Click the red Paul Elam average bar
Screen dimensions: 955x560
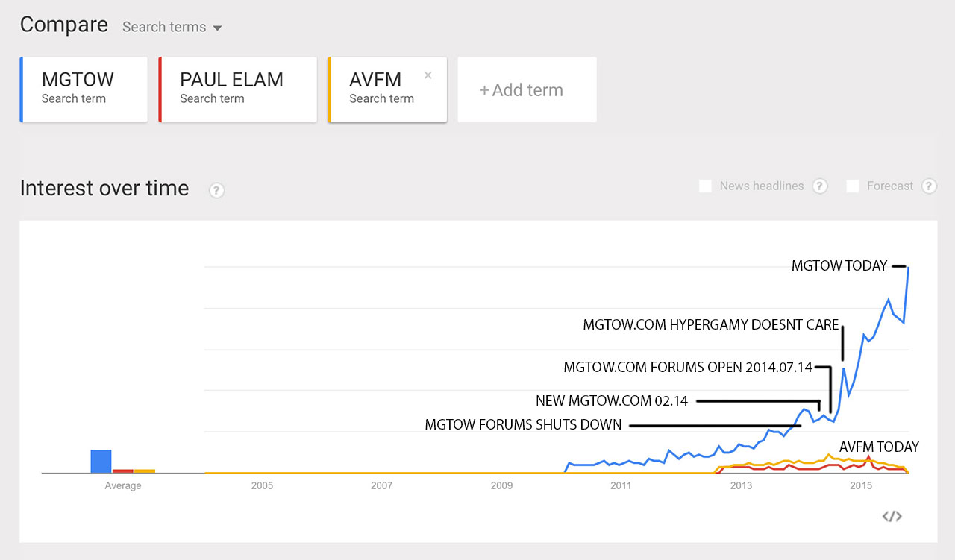(122, 471)
